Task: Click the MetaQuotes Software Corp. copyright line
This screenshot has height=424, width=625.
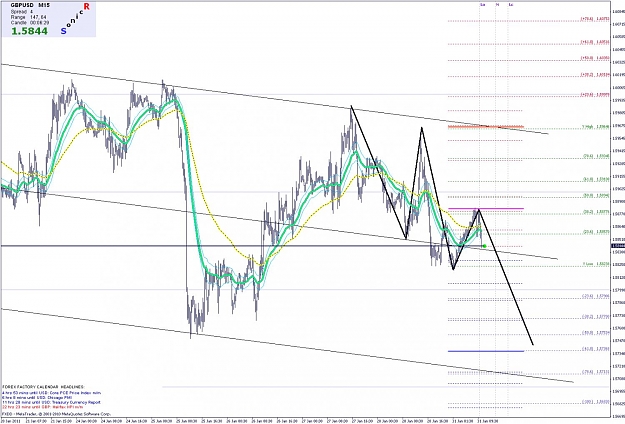Action: coord(56,414)
